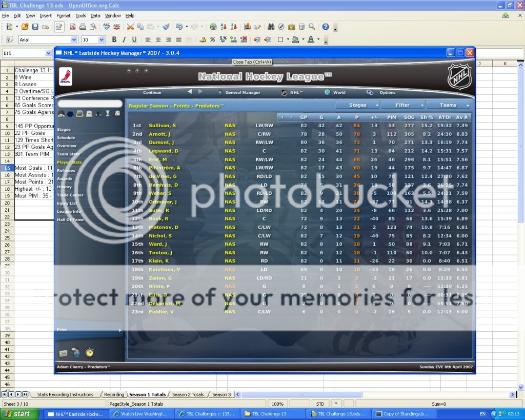Viewport: 525px width, 420px height.
Task: Toggle Underline formatting in Calc
Action: tap(134, 39)
